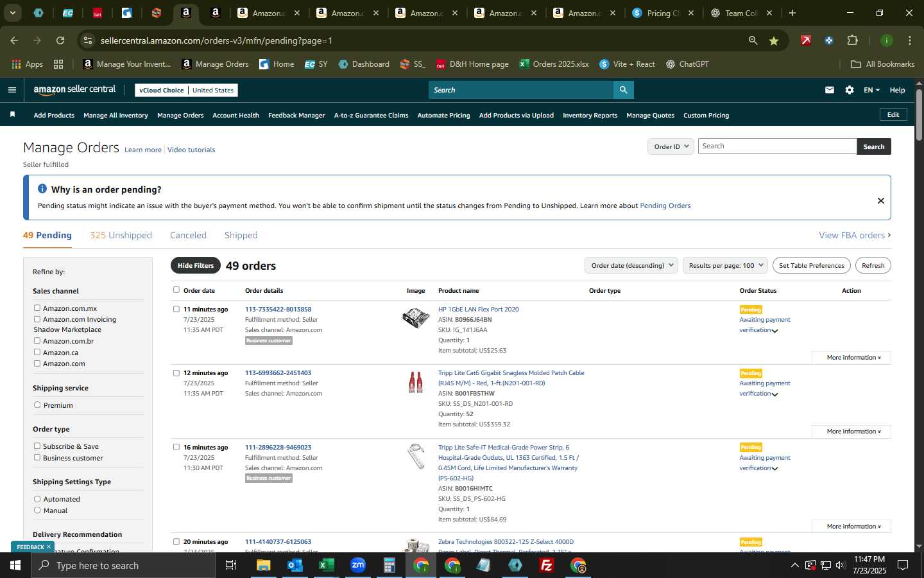Open the Chrome three-dot menu
924x578 pixels.
pos(910,40)
